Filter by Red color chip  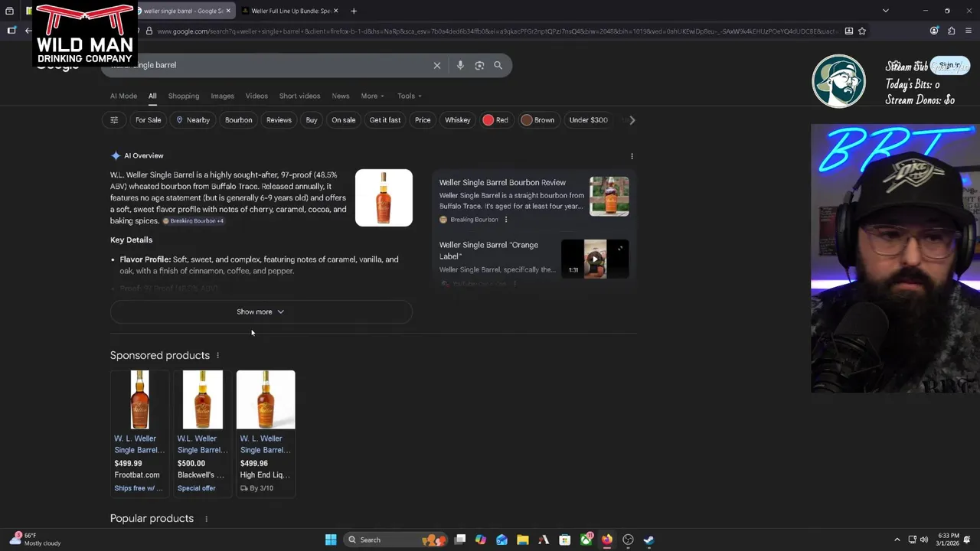(495, 120)
